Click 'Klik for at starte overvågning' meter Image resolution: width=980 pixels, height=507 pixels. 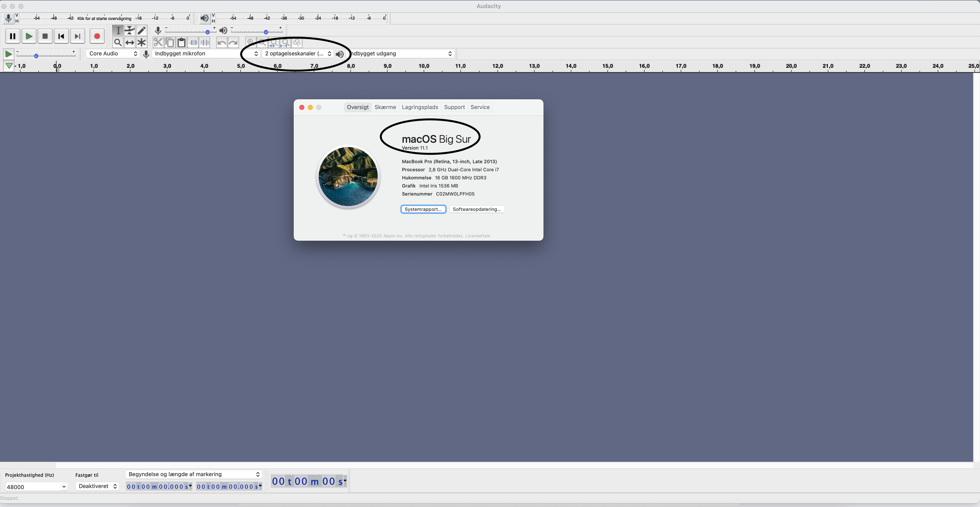pos(104,18)
